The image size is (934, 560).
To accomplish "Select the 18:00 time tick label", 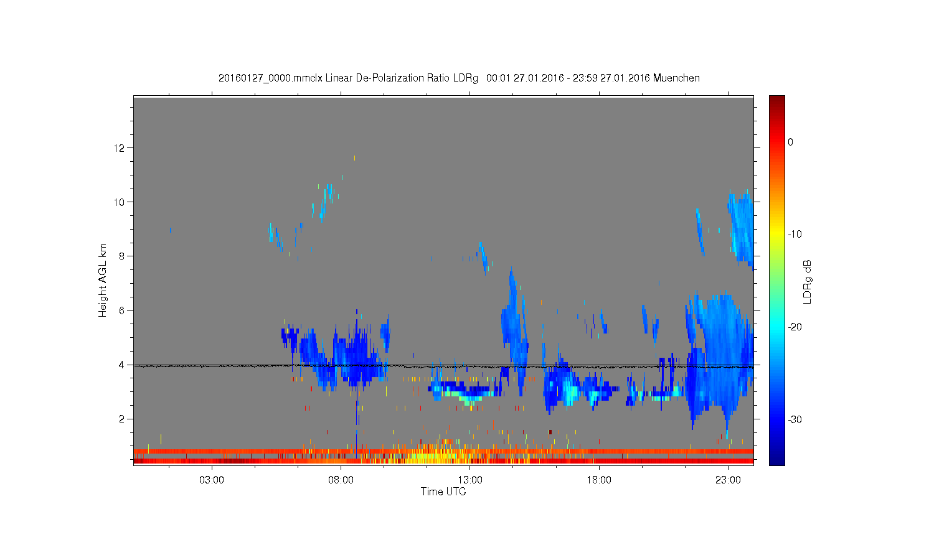I will [599, 480].
